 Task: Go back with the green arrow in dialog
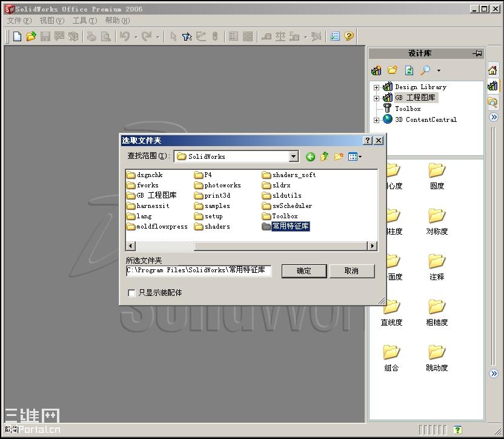[310, 156]
